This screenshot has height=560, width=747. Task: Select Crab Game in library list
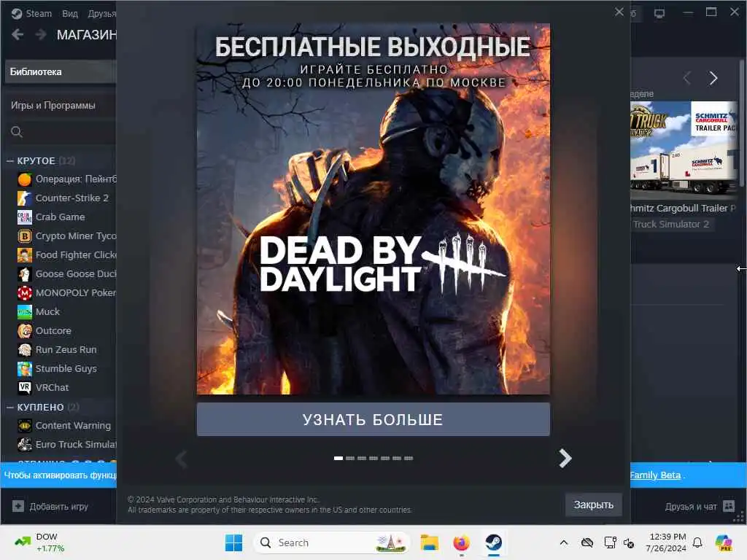coord(60,217)
